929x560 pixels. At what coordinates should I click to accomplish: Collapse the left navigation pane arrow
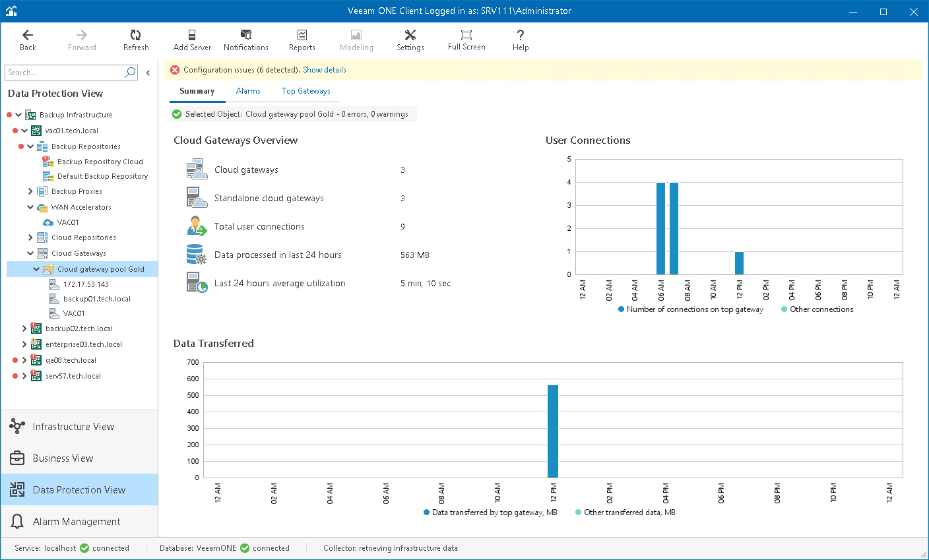tap(148, 73)
